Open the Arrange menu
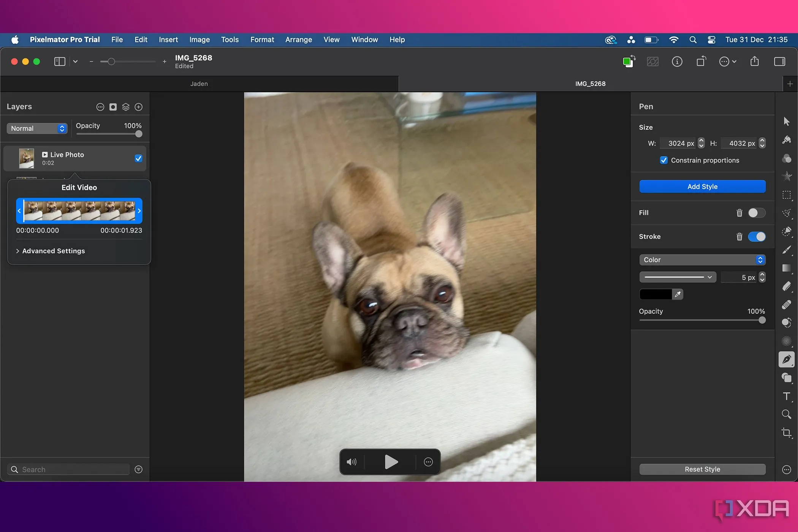The width and height of the screenshot is (798, 532). click(299, 40)
